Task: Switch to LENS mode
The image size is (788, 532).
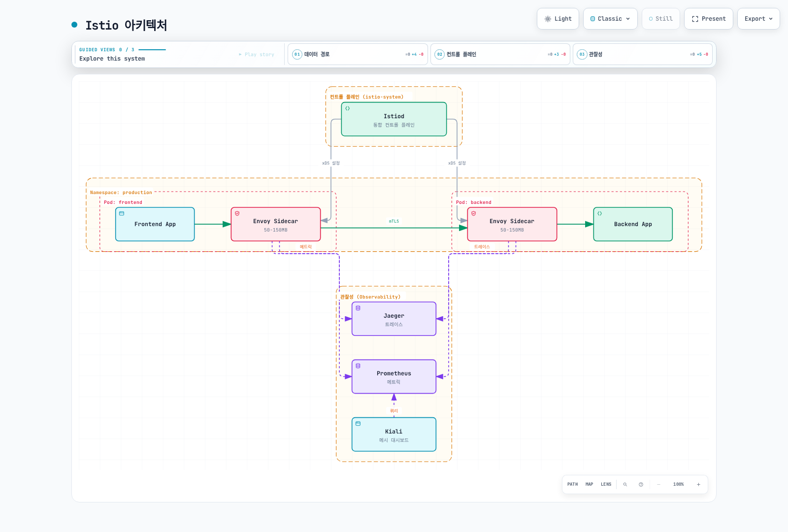Action: coord(606,484)
